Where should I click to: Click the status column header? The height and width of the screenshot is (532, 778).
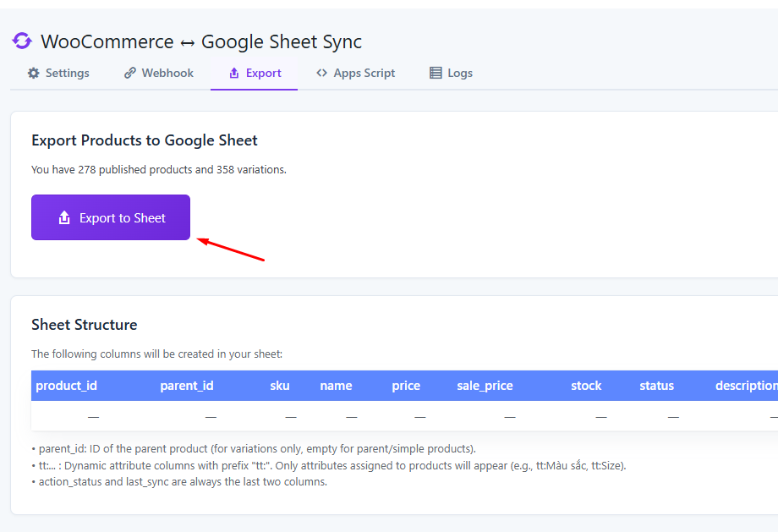[x=656, y=386]
